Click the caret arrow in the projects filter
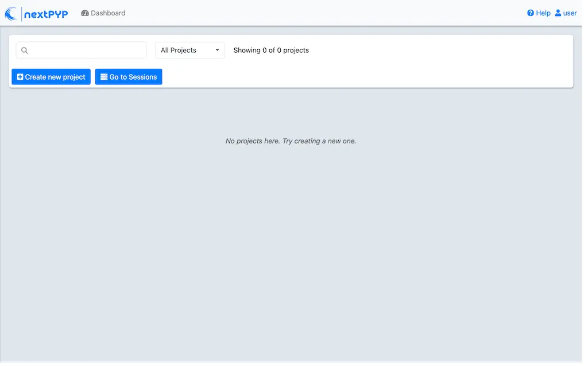 (x=218, y=50)
